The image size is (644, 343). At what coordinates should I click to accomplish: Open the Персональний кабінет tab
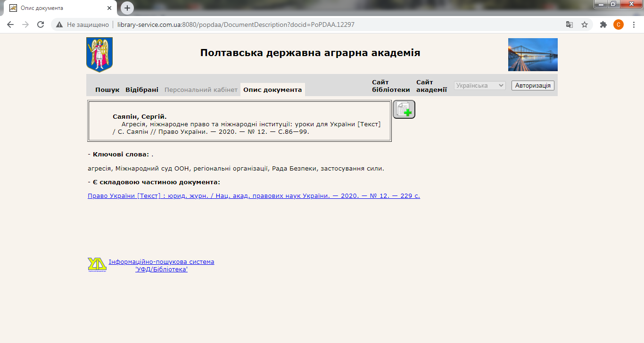[x=201, y=90]
